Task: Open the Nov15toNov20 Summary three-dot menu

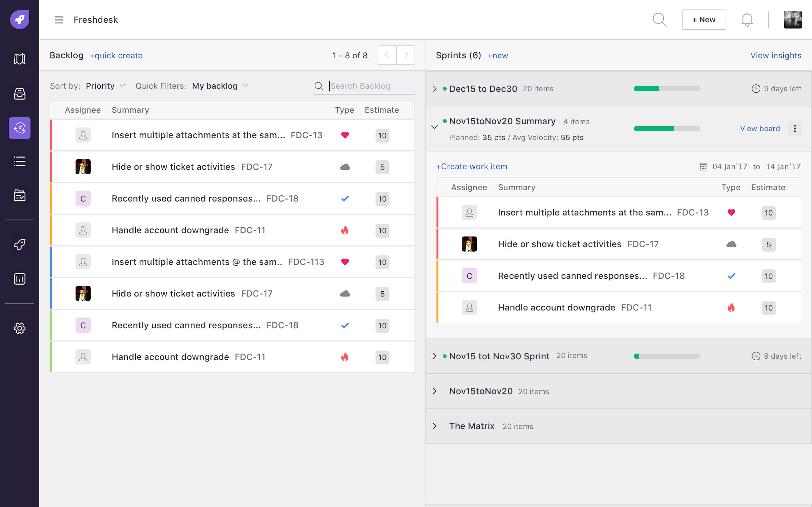Action: pyautogui.click(x=794, y=129)
